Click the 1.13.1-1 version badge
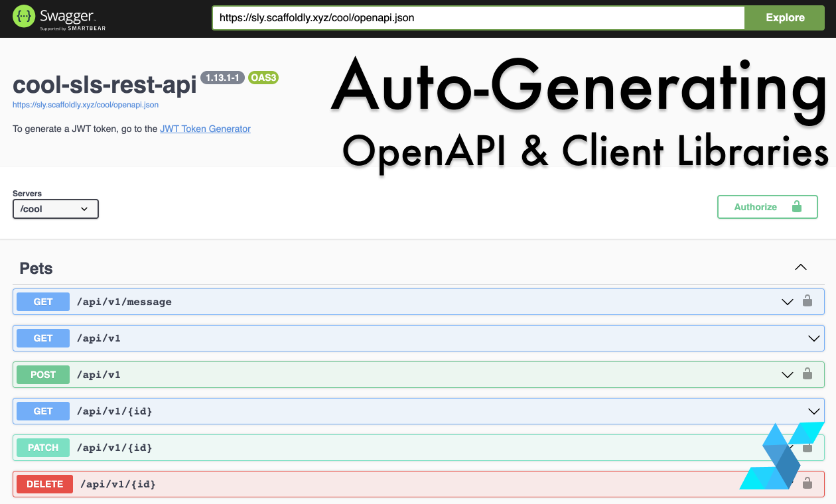Viewport: 836px width, 504px height. pyautogui.click(x=223, y=78)
